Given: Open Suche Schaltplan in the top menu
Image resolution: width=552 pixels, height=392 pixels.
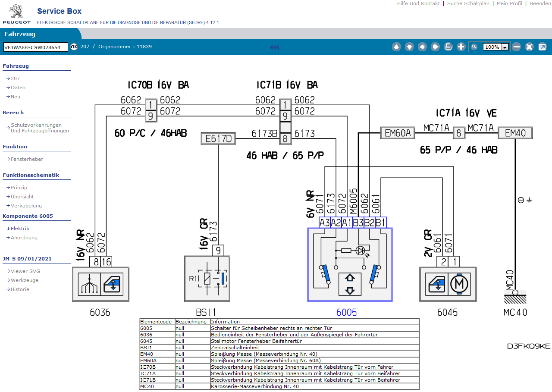Looking at the screenshot, I should [x=468, y=3].
